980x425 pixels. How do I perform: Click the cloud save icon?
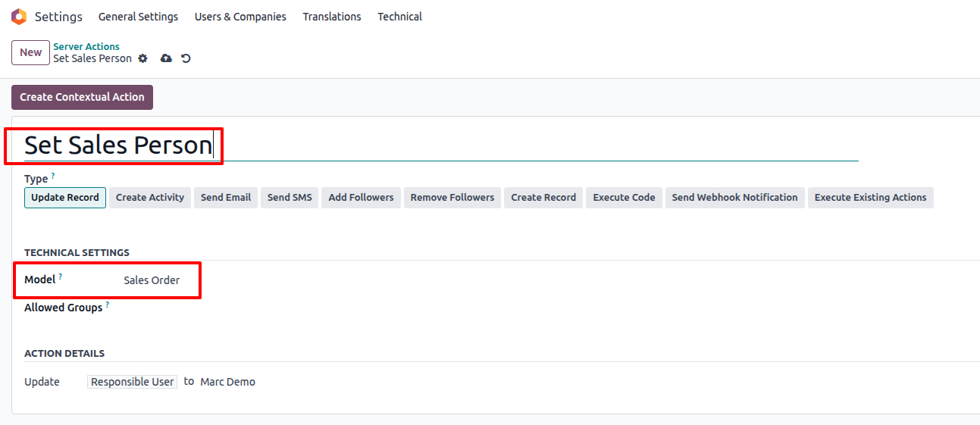(166, 58)
